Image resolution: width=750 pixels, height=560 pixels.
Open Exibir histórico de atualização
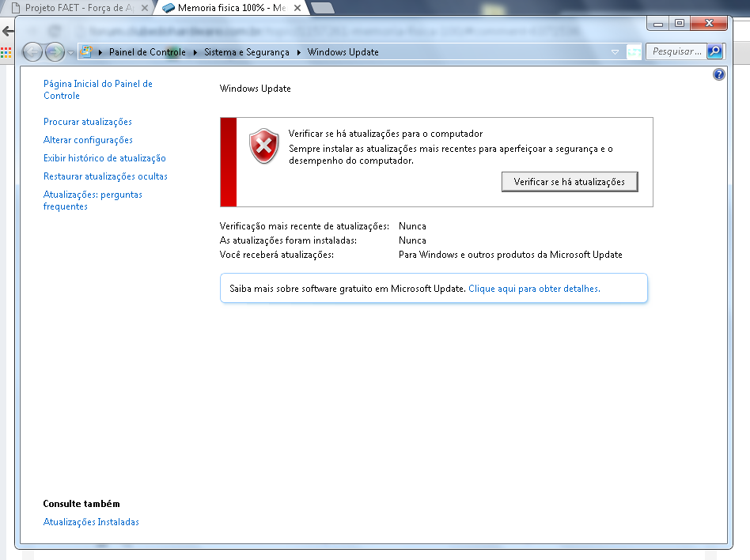tap(104, 158)
